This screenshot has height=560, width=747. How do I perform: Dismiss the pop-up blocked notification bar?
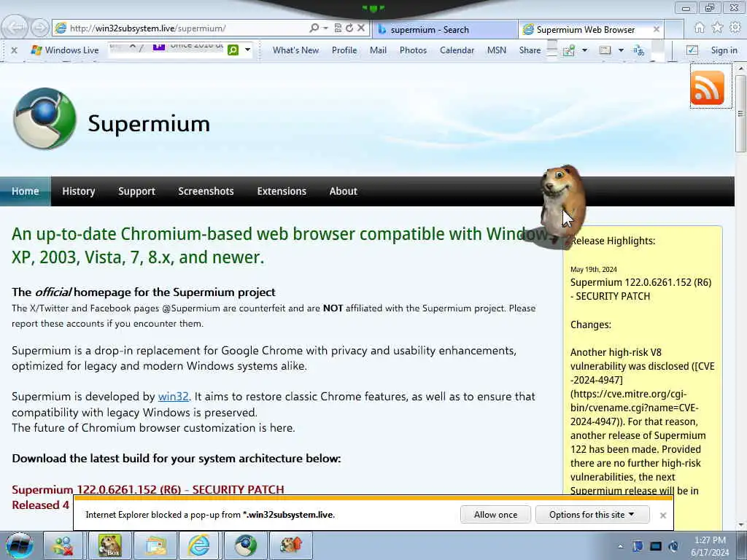662,515
